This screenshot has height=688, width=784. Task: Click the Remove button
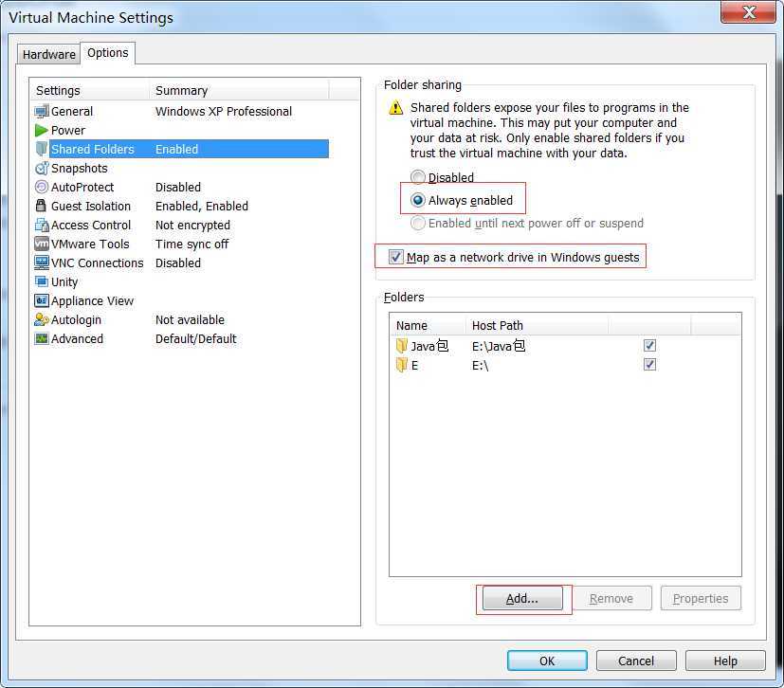click(x=611, y=598)
